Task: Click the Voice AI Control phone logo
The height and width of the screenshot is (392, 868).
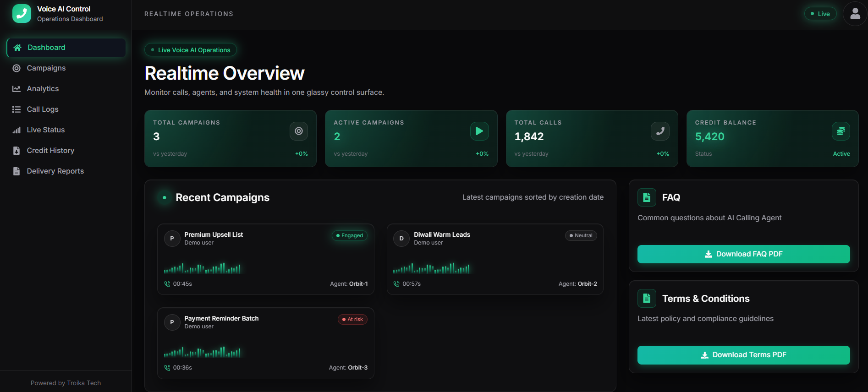Action: click(x=22, y=14)
